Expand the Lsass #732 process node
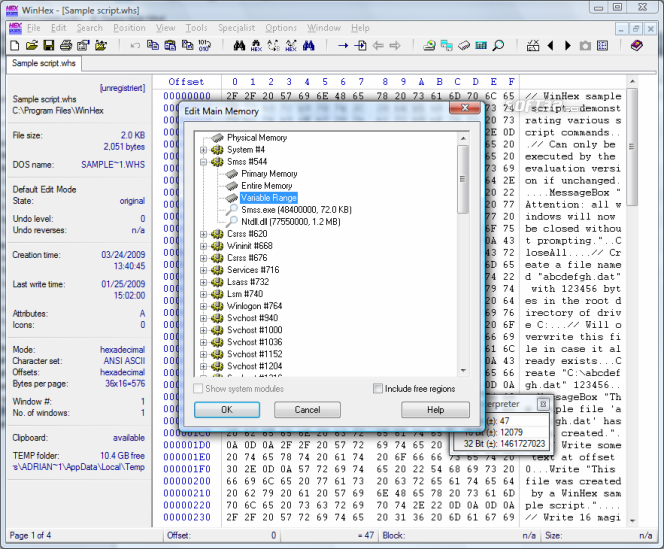Viewport: 664px width, 549px height. [x=204, y=282]
